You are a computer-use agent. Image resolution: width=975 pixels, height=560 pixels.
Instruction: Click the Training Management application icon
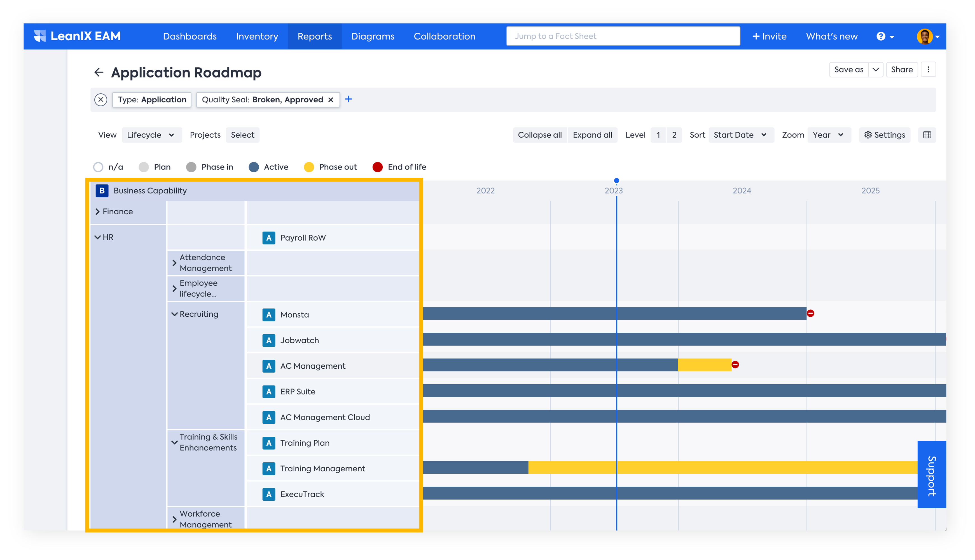(269, 469)
